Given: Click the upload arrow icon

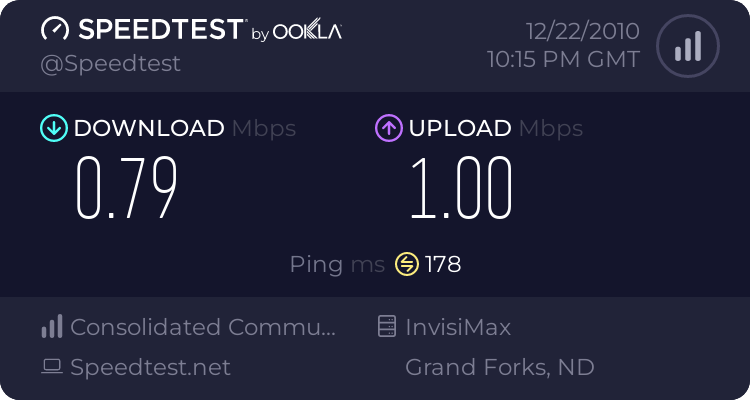Looking at the screenshot, I should tap(388, 128).
